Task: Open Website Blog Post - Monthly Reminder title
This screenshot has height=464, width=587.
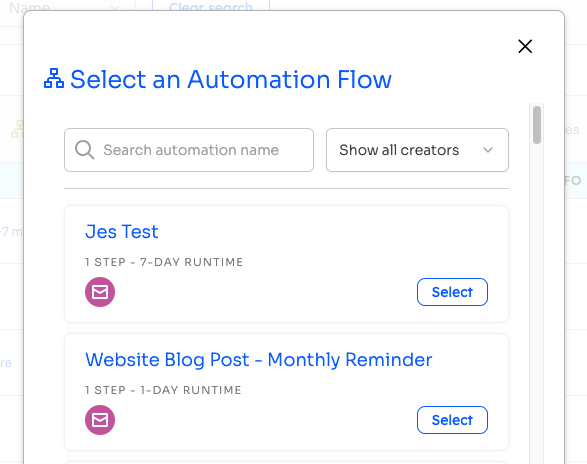Action: pyautogui.click(x=259, y=360)
